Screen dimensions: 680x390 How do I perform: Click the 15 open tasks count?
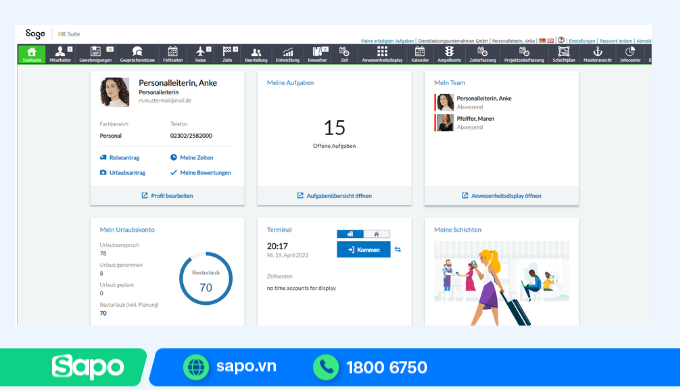pos(334,128)
